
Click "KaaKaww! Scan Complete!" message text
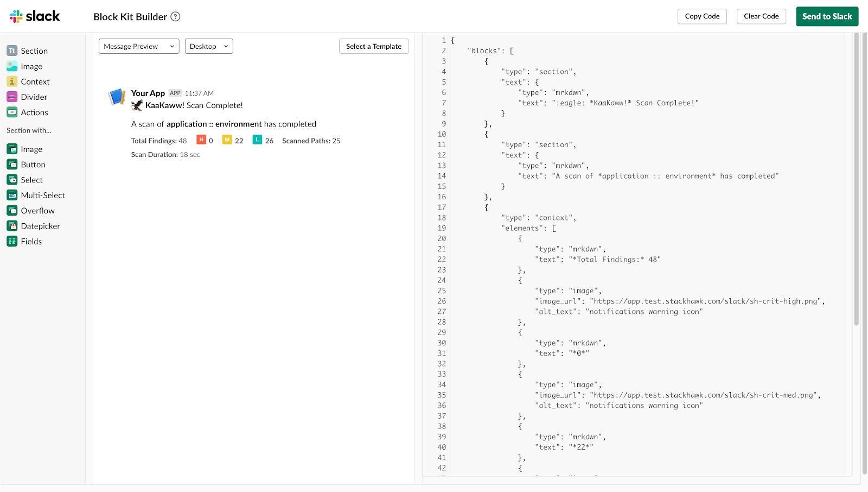[x=194, y=105]
